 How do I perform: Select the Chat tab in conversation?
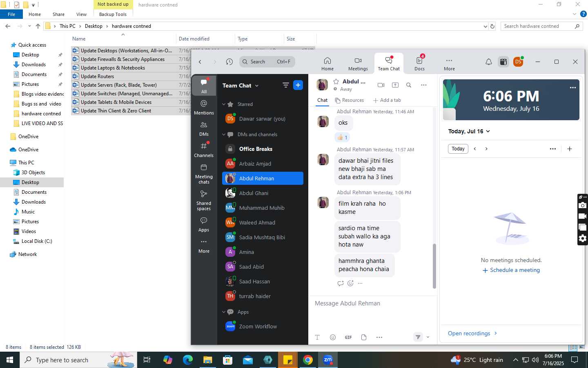point(322,100)
